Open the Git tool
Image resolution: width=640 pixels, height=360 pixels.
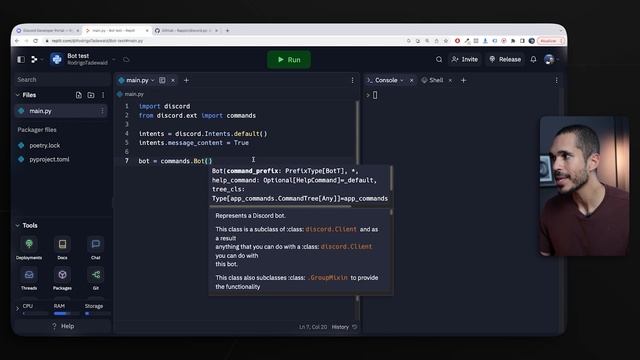96,279
